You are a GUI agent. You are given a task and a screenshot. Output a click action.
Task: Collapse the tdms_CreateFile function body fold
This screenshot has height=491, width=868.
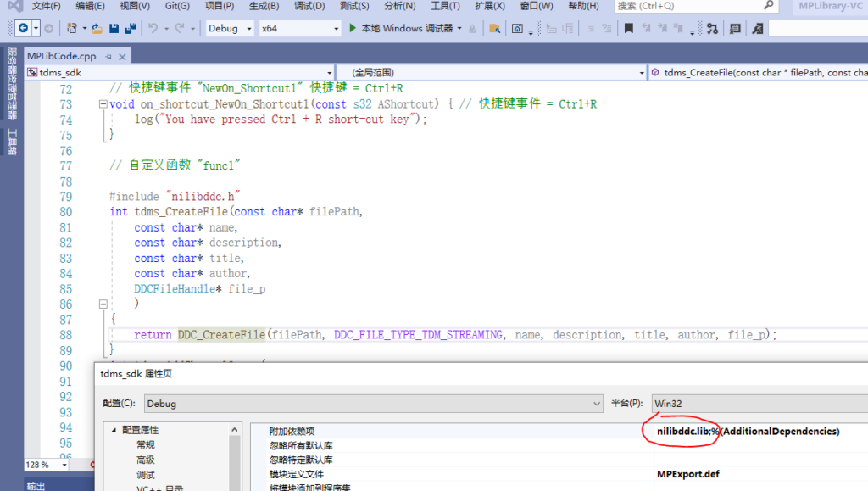coord(103,304)
